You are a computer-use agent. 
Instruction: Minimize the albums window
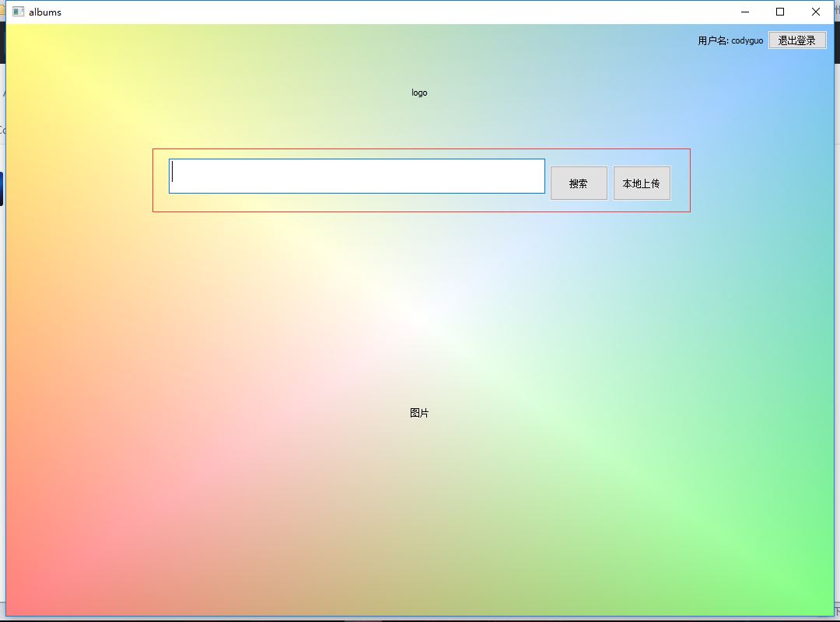click(744, 12)
